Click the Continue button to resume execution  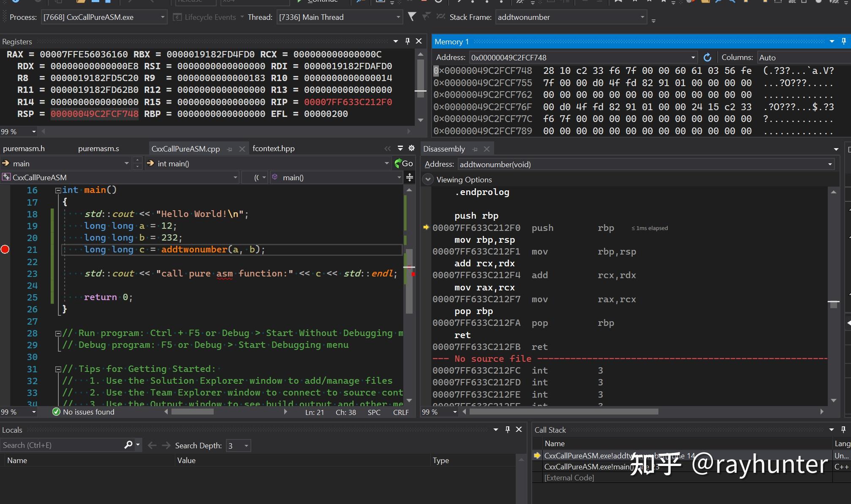[319, 2]
